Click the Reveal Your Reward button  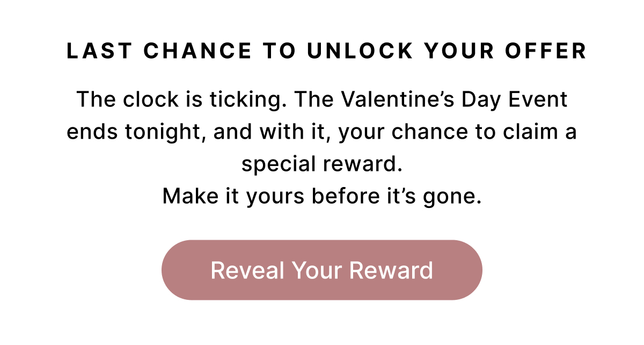(322, 270)
